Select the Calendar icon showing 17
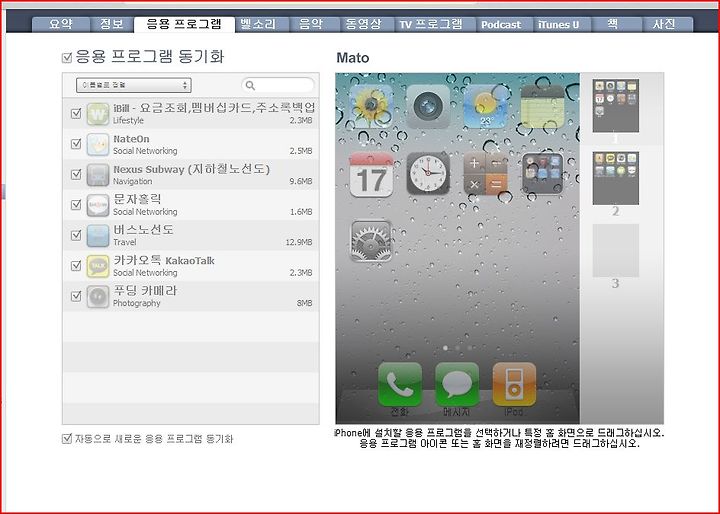Image resolution: width=720 pixels, height=514 pixels. (x=371, y=175)
